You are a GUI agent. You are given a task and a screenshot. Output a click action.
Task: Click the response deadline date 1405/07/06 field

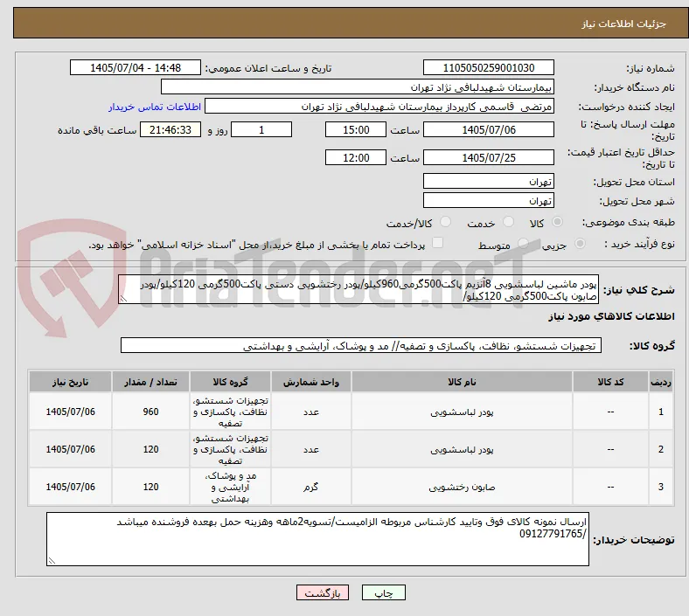click(x=488, y=129)
